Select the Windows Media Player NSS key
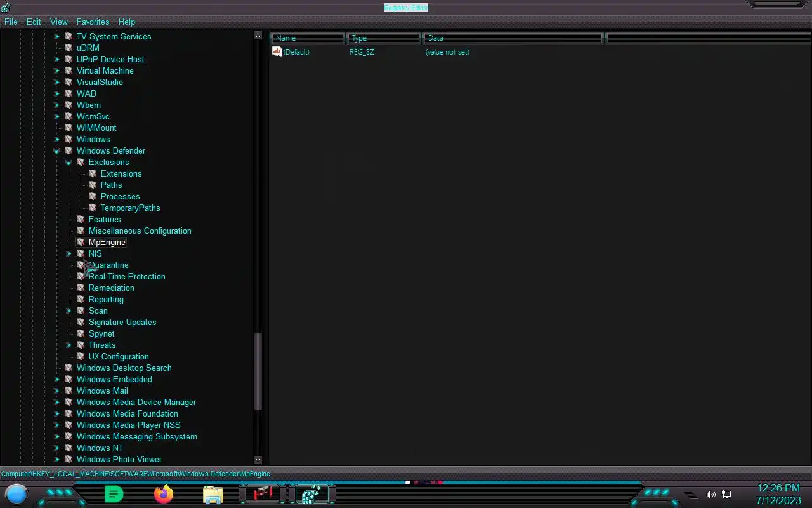The height and width of the screenshot is (508, 812). tap(128, 425)
